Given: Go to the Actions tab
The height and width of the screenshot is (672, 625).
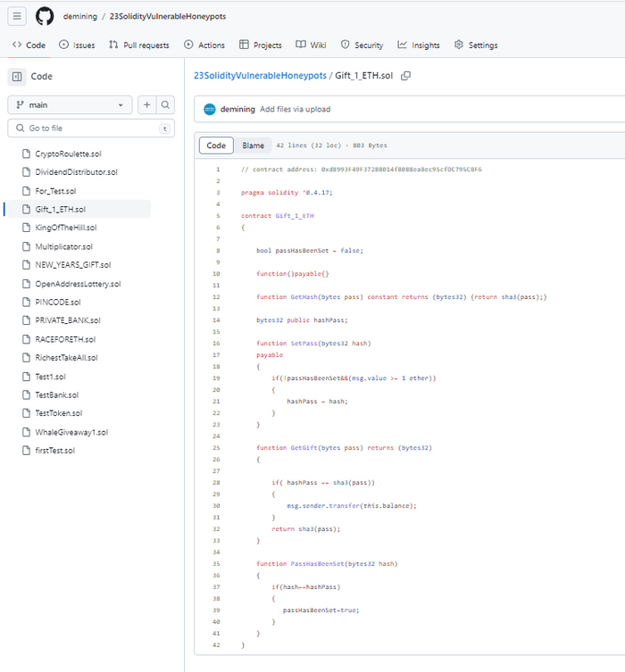Looking at the screenshot, I should pyautogui.click(x=204, y=45).
